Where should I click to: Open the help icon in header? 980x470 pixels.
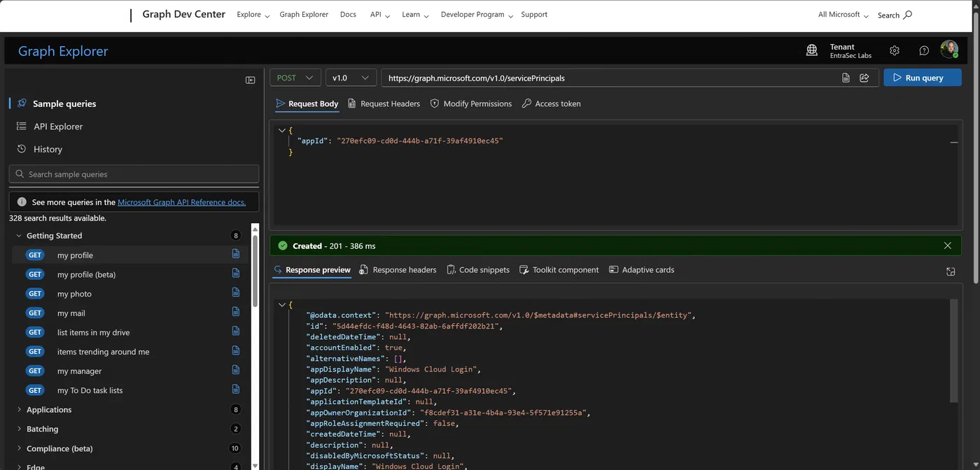pyautogui.click(x=924, y=50)
